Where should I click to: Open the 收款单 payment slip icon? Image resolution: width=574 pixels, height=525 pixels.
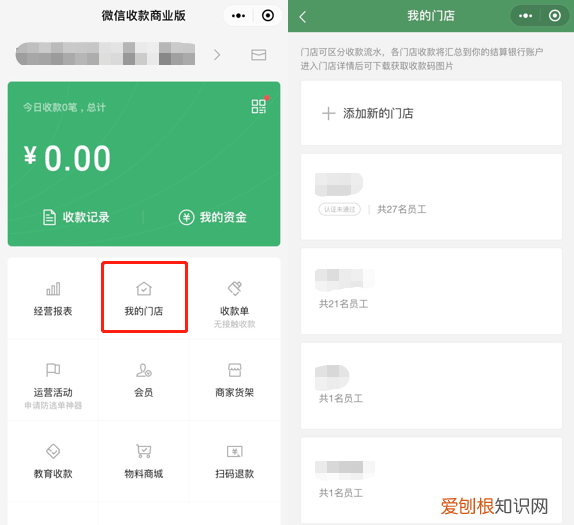(x=235, y=288)
